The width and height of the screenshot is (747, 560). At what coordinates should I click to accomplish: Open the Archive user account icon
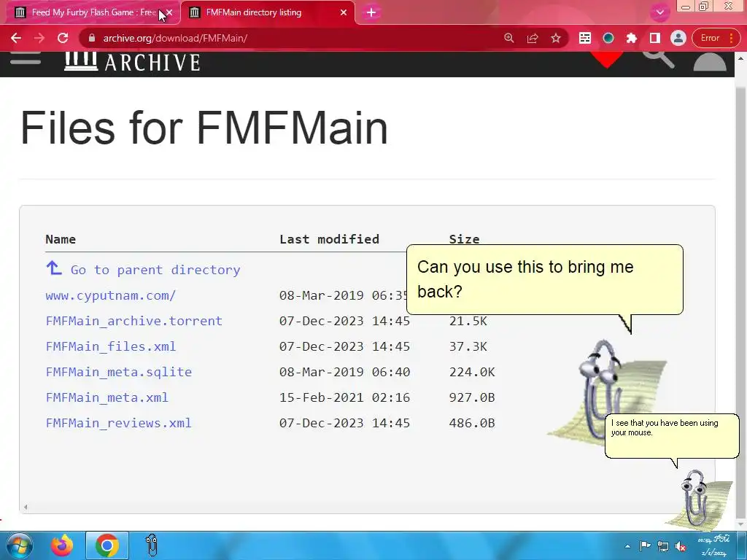(709, 61)
